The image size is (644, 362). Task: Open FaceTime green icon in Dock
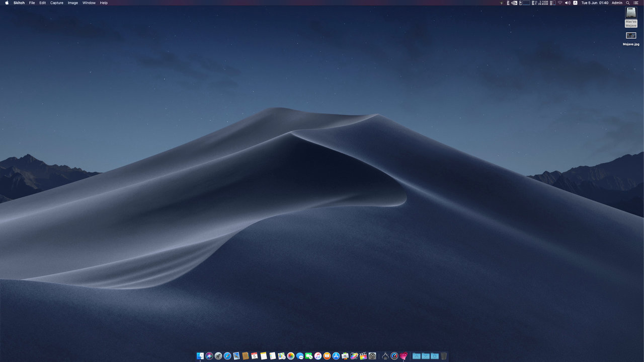[x=309, y=356]
